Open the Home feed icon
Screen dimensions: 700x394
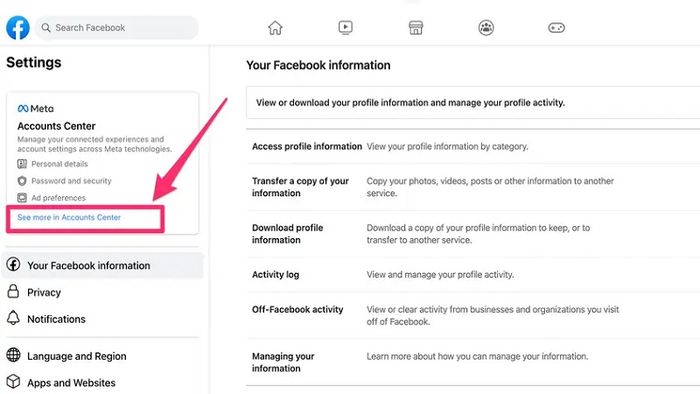(275, 28)
